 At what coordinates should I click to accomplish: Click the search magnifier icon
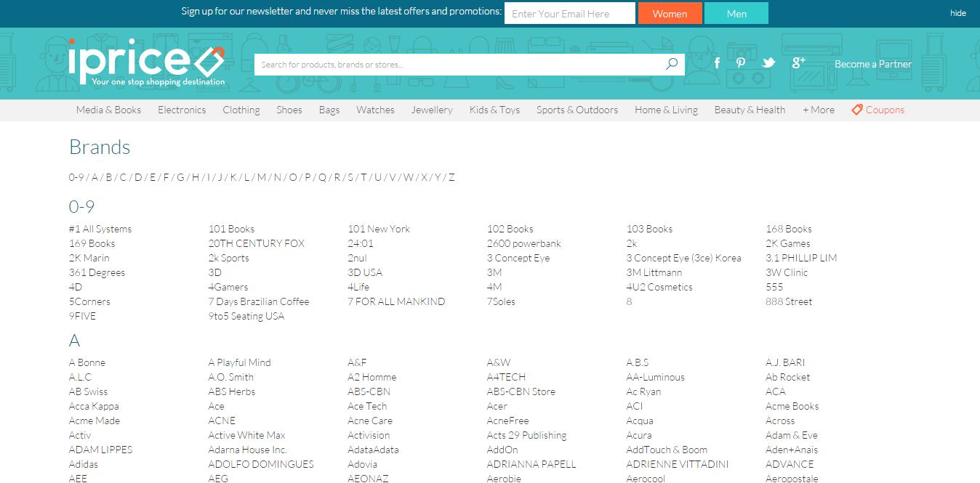point(671,64)
